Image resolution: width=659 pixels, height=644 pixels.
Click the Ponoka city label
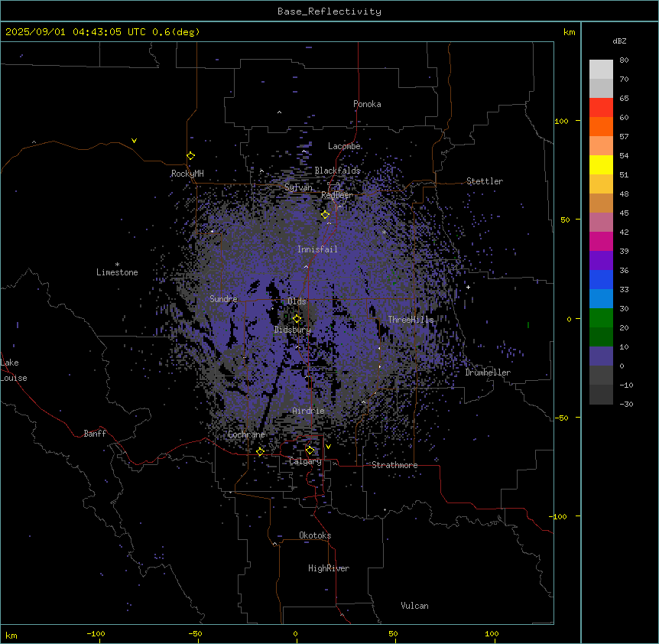coord(367,104)
